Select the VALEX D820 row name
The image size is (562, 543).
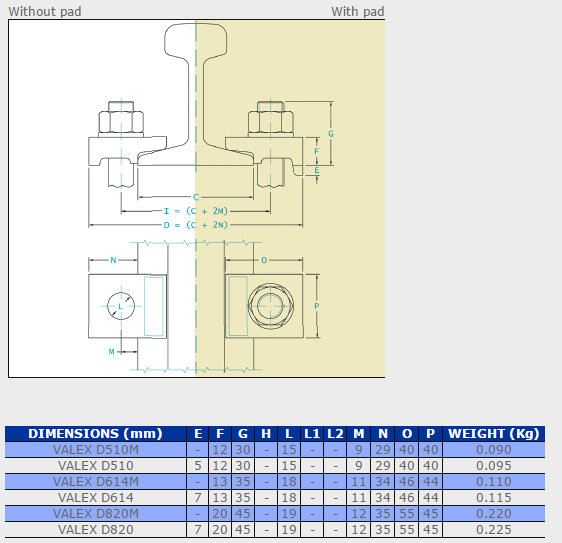coord(96,529)
